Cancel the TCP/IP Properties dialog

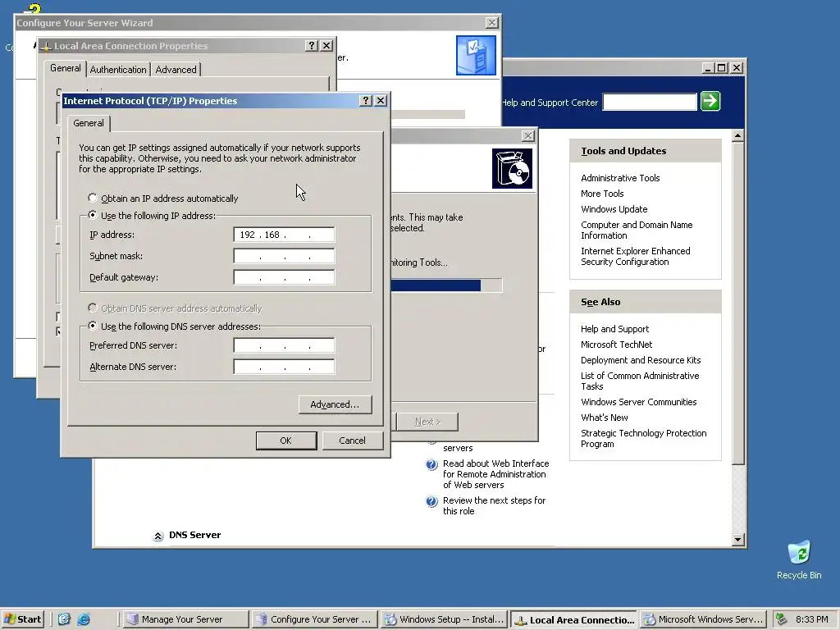pos(353,441)
